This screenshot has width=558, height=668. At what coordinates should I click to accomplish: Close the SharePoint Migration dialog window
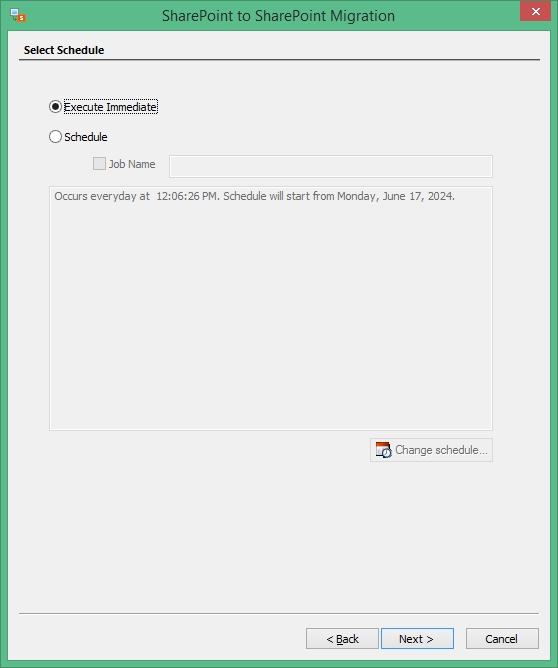535,12
